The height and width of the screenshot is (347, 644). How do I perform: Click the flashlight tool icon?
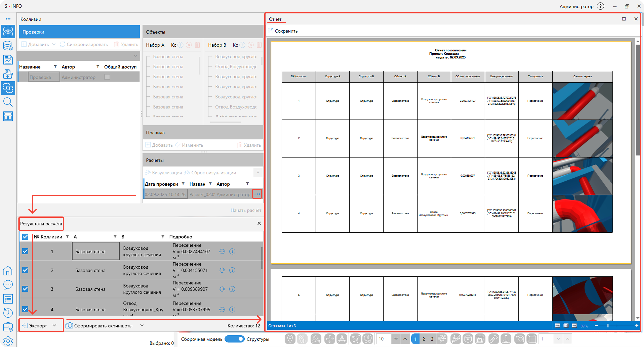[494, 339]
